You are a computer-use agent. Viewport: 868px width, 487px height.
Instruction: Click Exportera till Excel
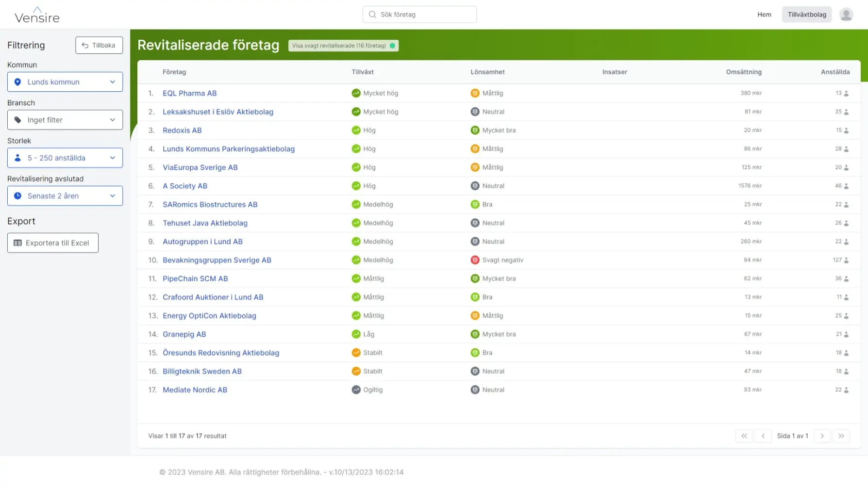click(53, 243)
